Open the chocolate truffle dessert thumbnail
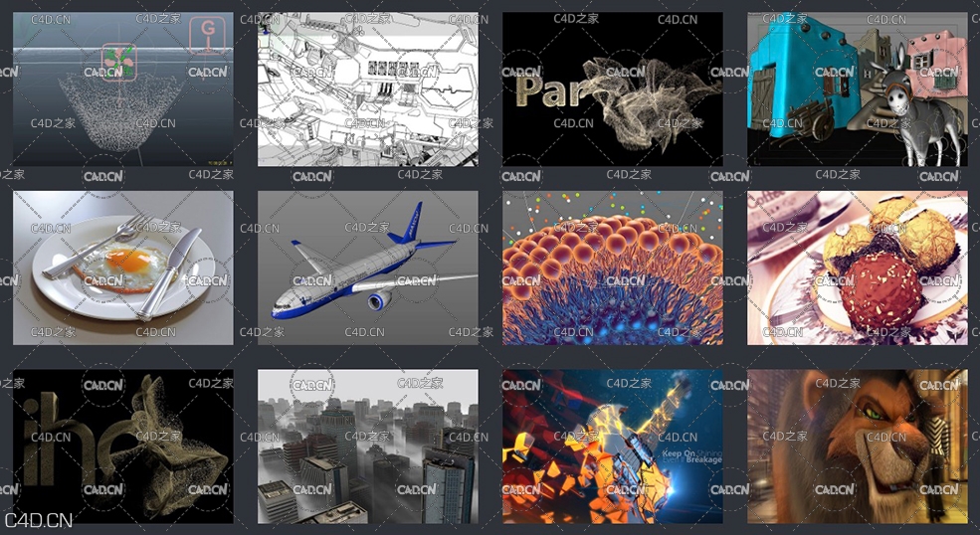 pos(857,268)
